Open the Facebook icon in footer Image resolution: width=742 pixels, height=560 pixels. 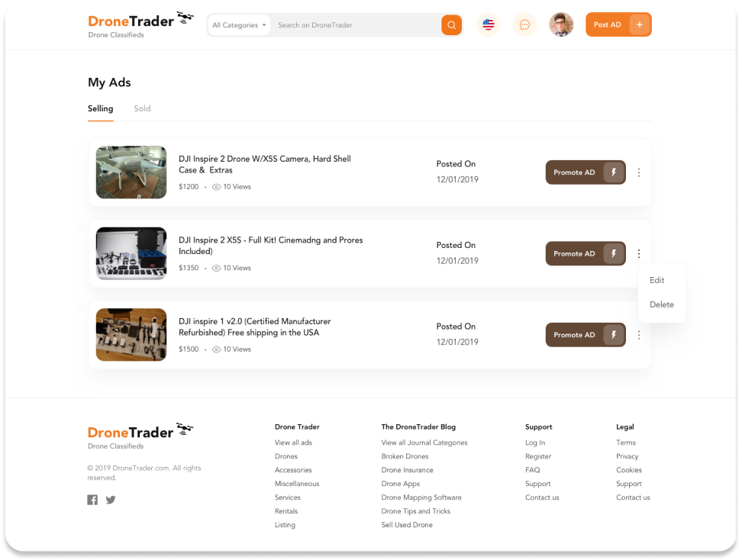click(x=92, y=500)
